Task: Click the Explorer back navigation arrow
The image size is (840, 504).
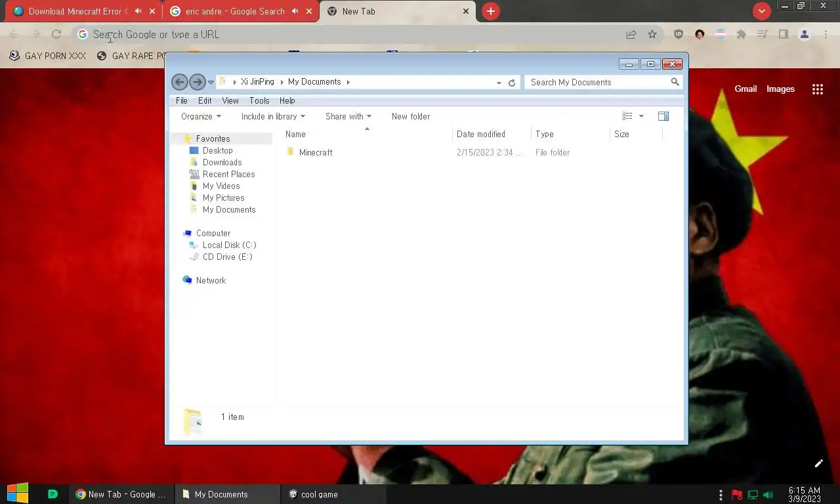Action: tap(179, 82)
